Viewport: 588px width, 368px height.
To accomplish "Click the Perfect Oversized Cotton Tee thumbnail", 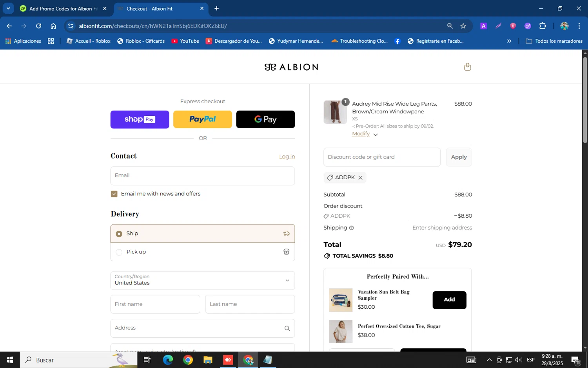I will click(341, 331).
